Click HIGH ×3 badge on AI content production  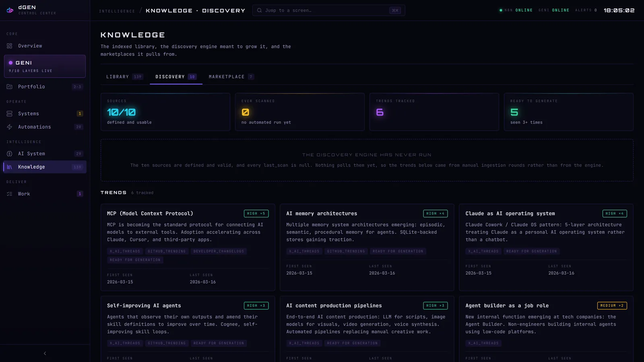tap(436, 306)
